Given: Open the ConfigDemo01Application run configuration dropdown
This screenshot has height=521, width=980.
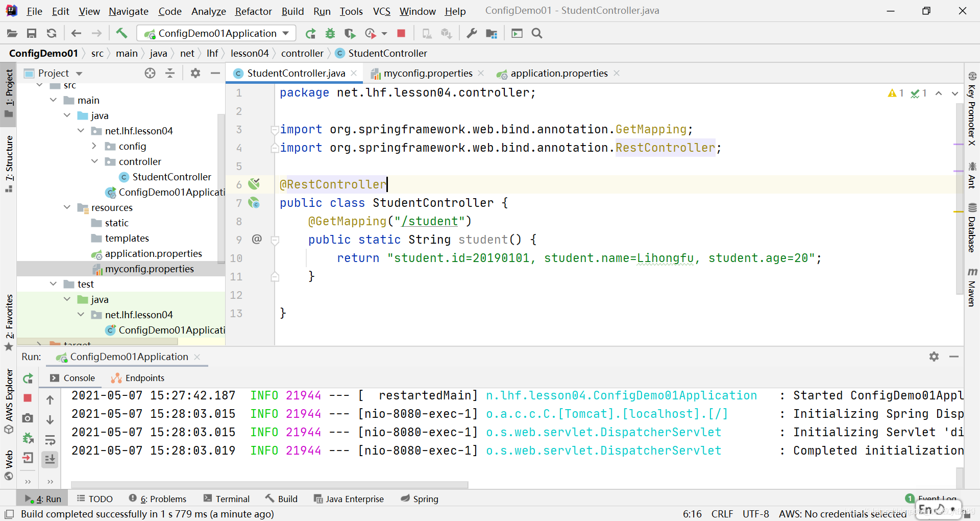Looking at the screenshot, I should pos(216,34).
